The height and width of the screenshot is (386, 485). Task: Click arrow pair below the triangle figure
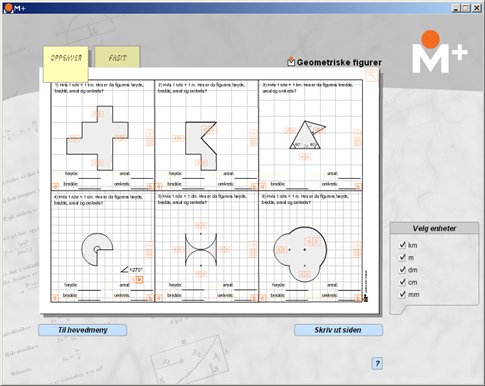click(x=304, y=156)
